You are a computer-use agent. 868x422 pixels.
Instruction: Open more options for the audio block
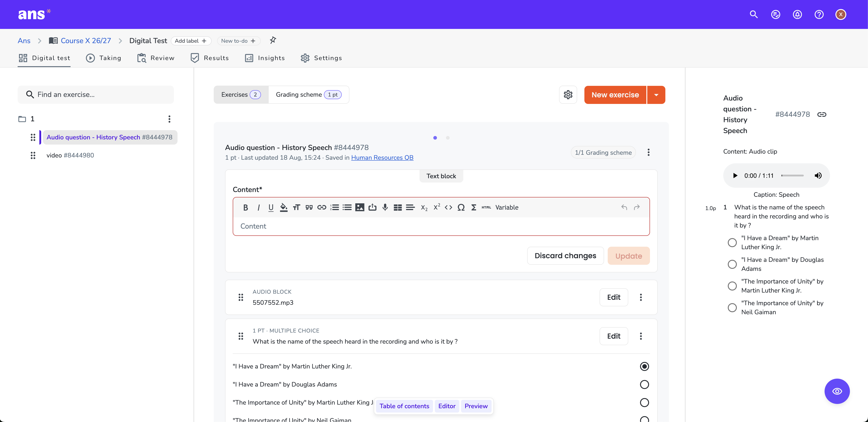tap(641, 297)
